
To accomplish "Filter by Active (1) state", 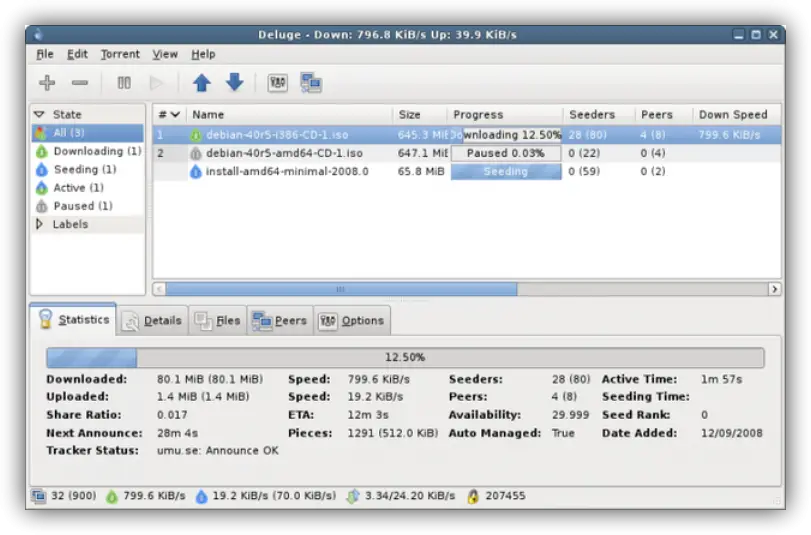I will click(87, 188).
